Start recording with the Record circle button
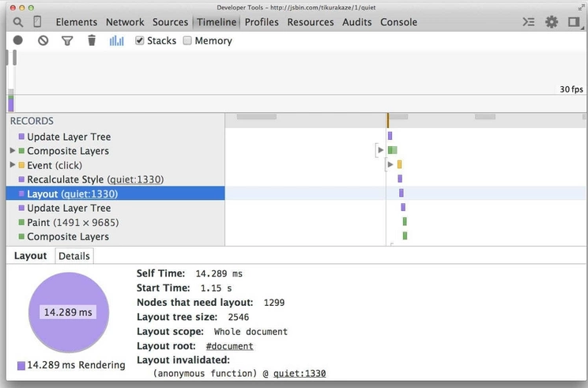 (x=17, y=40)
